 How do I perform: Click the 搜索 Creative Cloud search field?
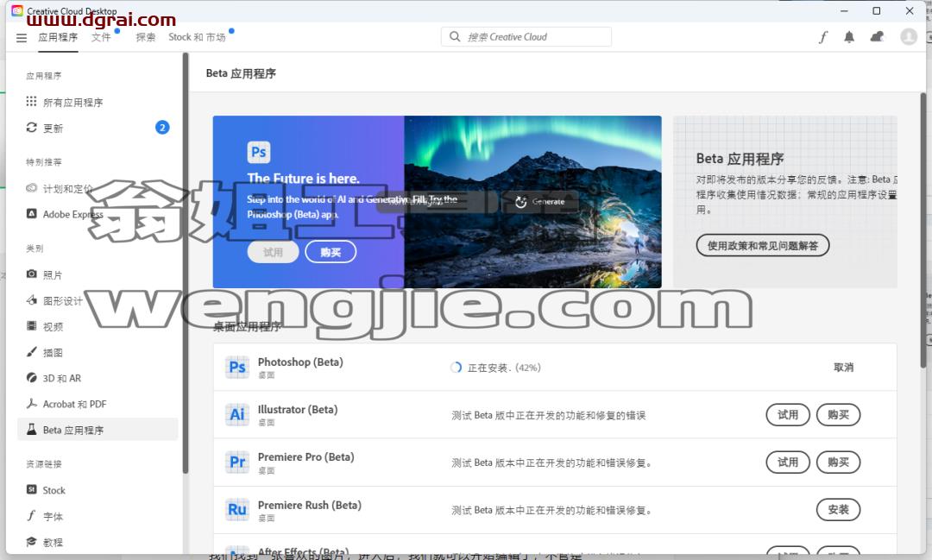point(526,37)
